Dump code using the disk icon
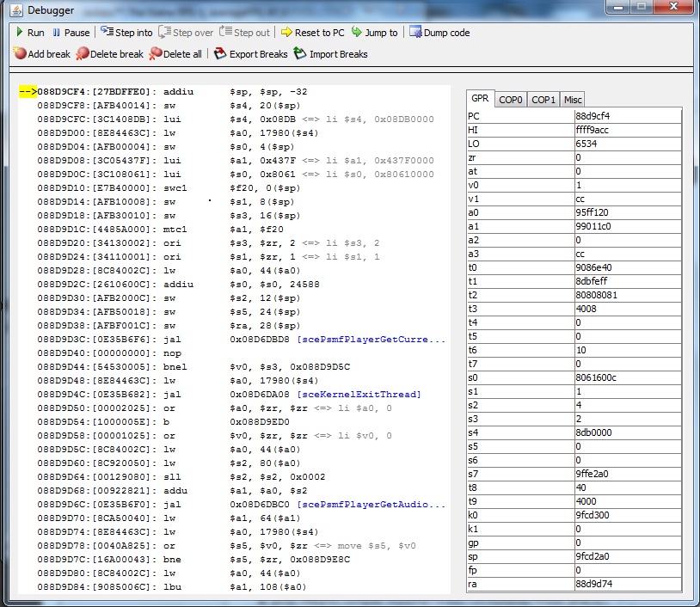Viewport: 700px width, 607px height. (x=439, y=33)
